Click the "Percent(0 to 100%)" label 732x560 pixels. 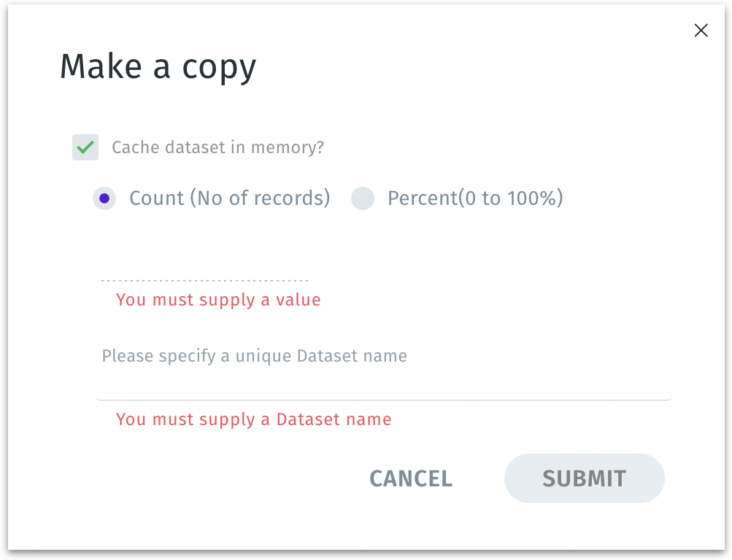click(x=475, y=198)
